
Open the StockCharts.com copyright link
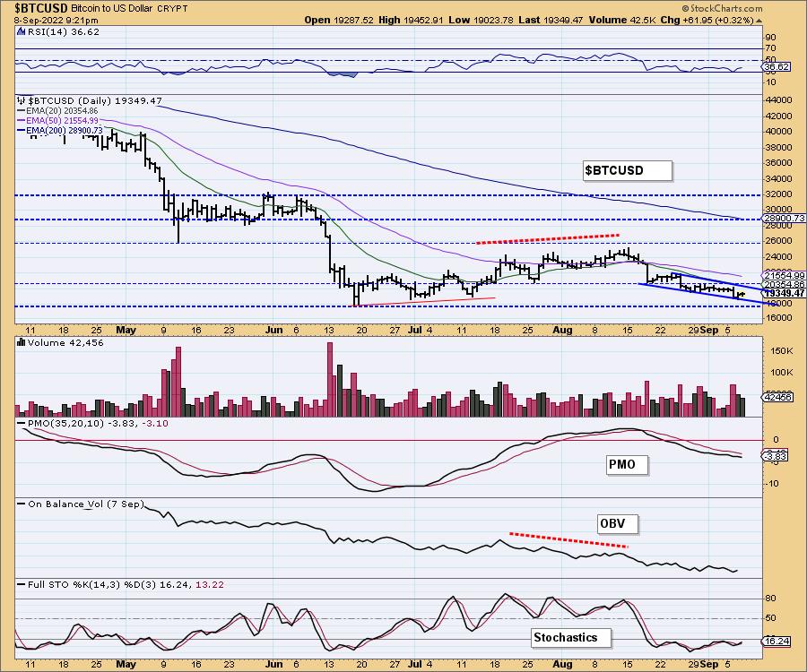(722, 8)
